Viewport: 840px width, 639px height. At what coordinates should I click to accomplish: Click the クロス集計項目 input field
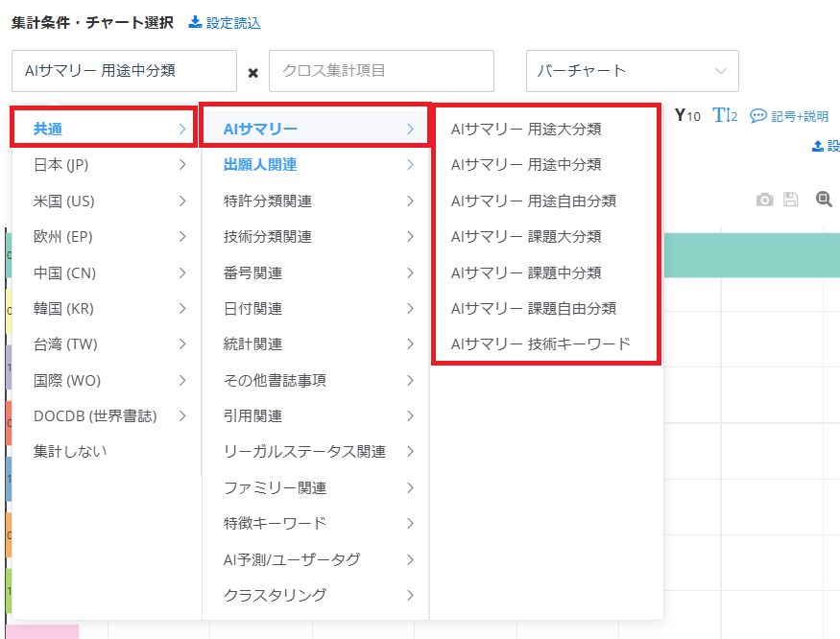381,71
